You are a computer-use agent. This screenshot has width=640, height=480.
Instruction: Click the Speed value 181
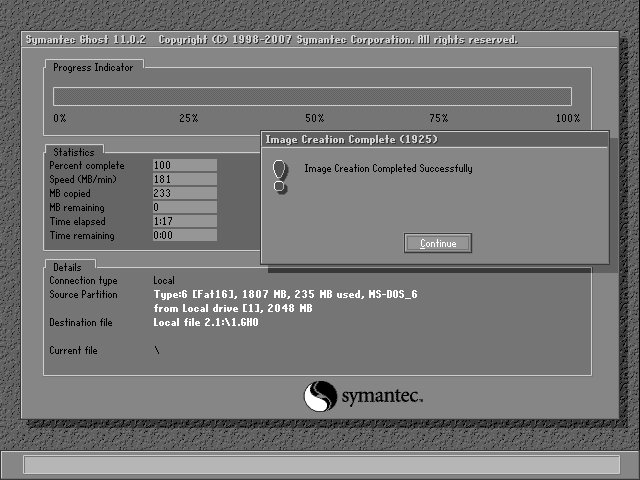coord(184,179)
